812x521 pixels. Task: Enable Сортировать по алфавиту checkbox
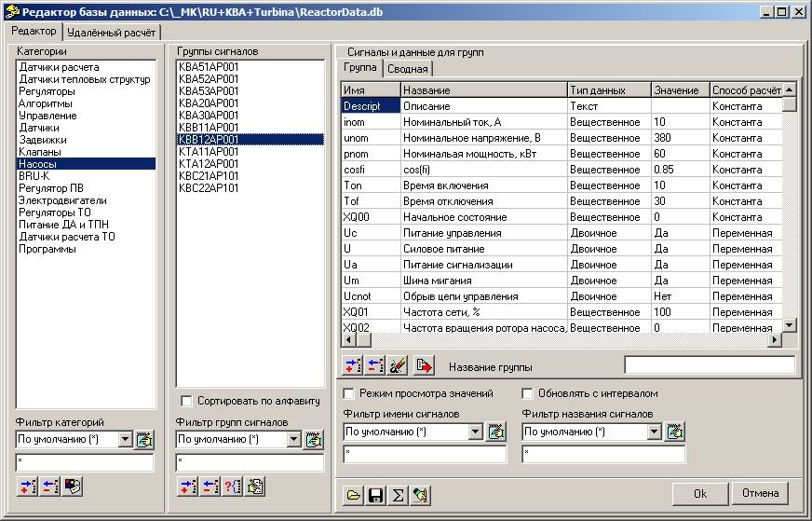pyautogui.click(x=186, y=401)
